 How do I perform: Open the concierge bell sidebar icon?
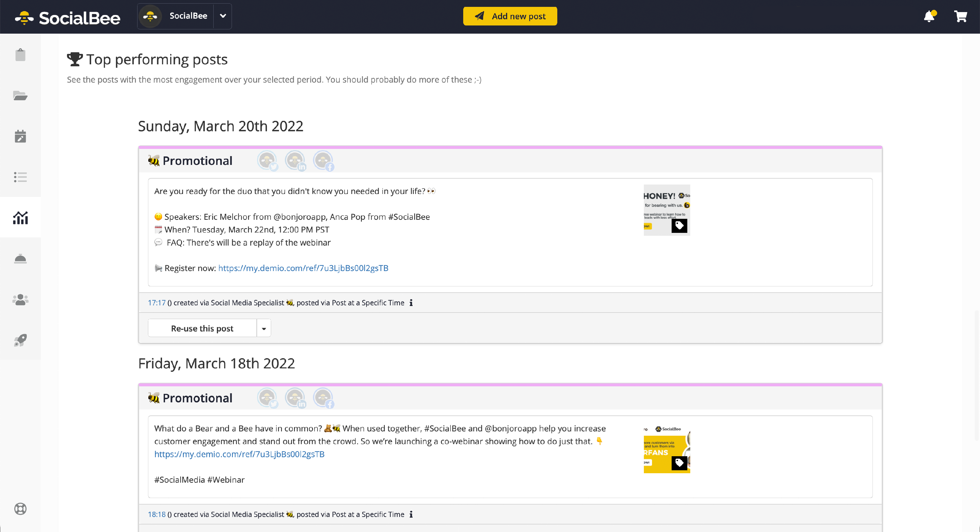coord(21,259)
